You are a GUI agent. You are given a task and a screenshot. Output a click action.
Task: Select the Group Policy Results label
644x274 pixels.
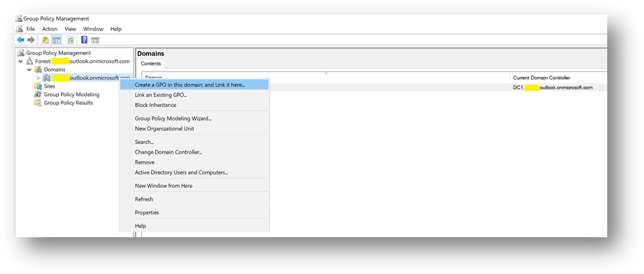[68, 102]
